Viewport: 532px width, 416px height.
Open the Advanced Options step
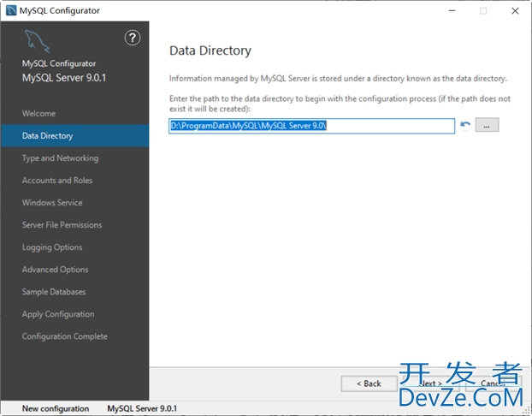click(x=56, y=270)
